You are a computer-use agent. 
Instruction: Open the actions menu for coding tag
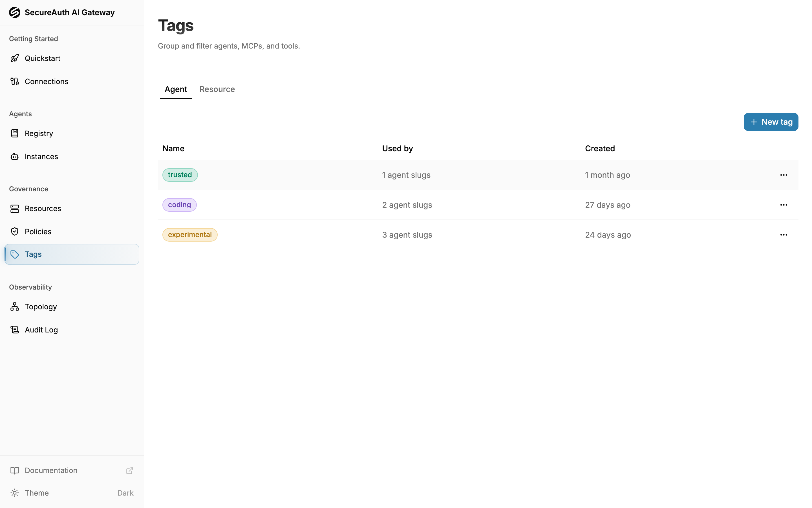tap(784, 205)
